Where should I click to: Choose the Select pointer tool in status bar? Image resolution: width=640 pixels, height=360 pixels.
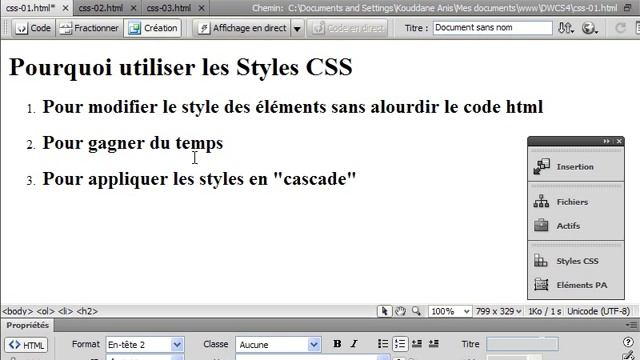click(384, 311)
